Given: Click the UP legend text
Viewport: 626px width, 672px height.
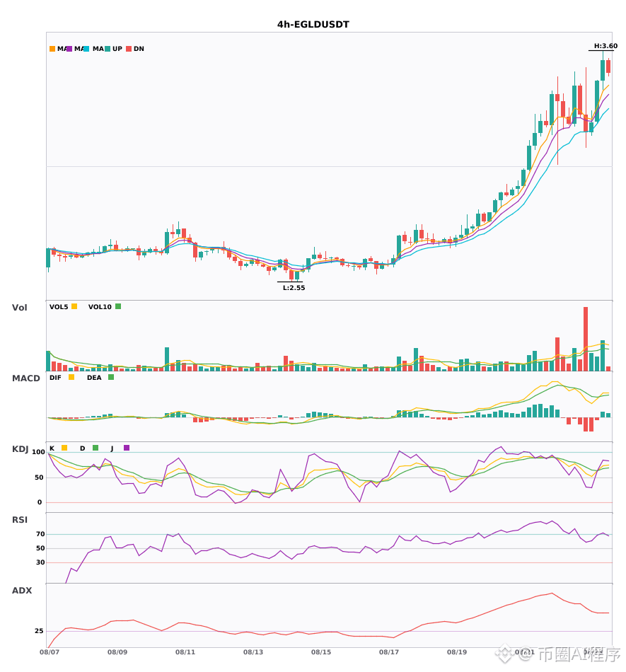Looking at the screenshot, I should click(117, 49).
